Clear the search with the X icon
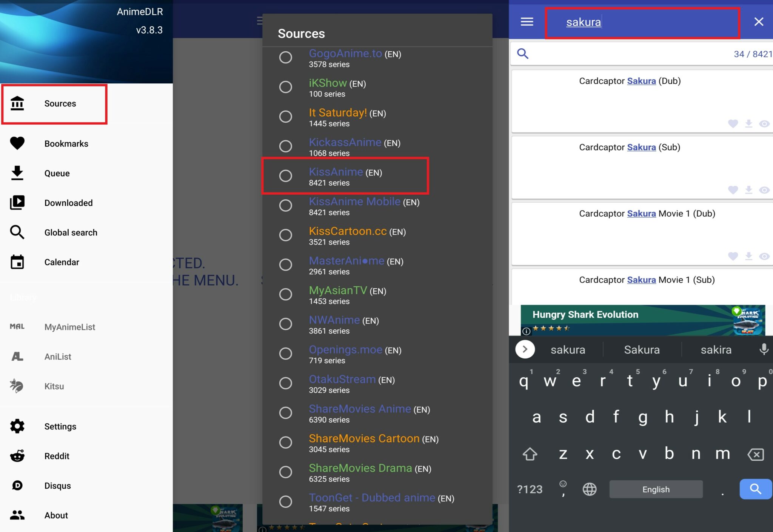Screen dimensions: 773x532 tap(759, 22)
